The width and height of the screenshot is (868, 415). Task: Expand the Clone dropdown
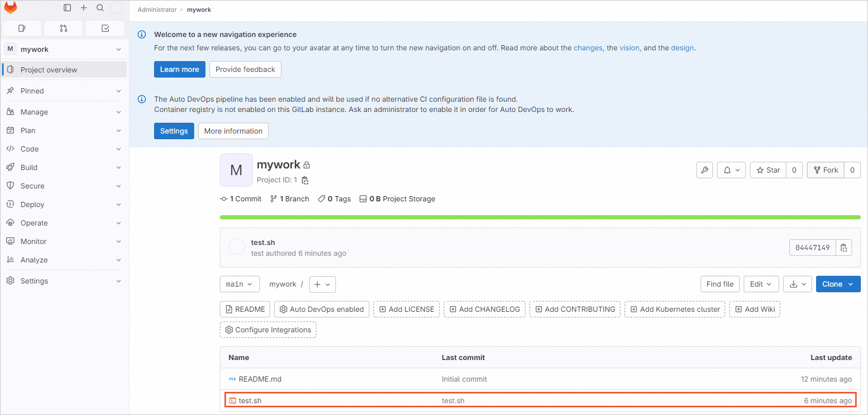[838, 284]
